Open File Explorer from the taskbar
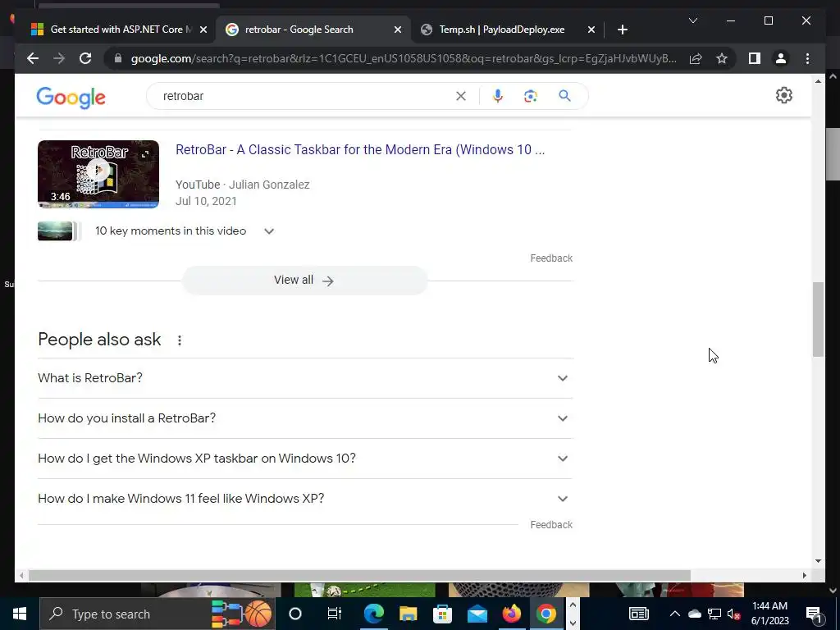The image size is (840, 630). 408,614
